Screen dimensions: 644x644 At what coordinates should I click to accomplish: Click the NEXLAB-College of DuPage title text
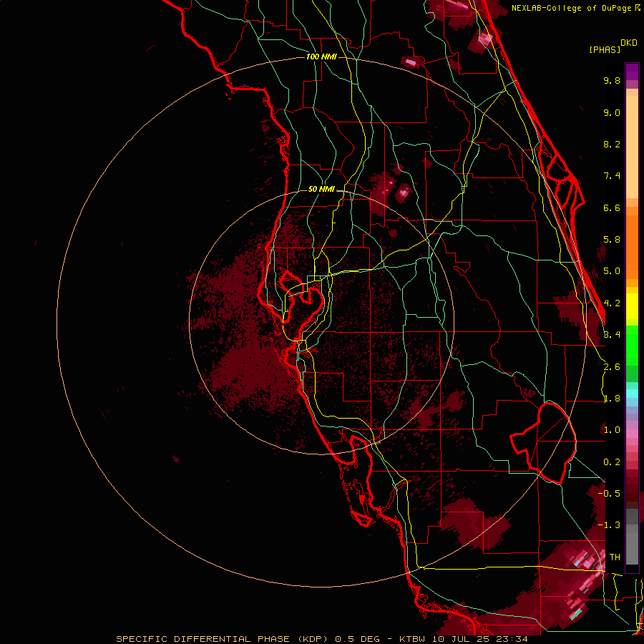(x=572, y=8)
